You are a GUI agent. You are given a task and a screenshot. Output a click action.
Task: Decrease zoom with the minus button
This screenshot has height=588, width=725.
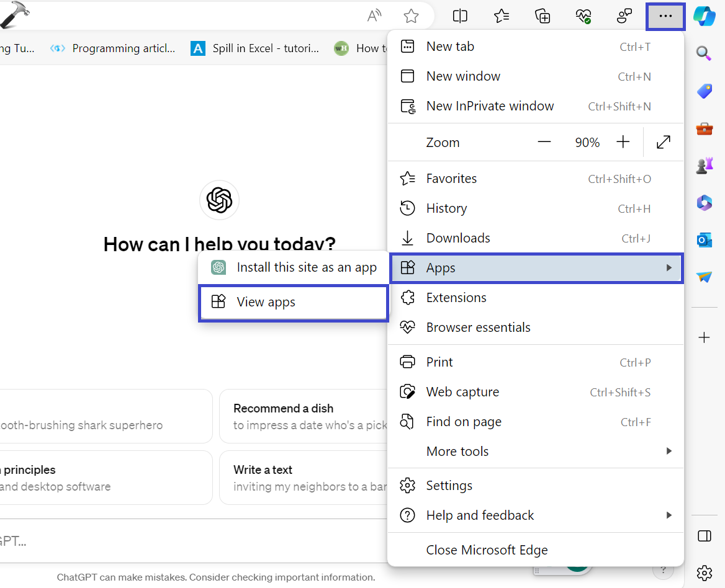pos(544,143)
